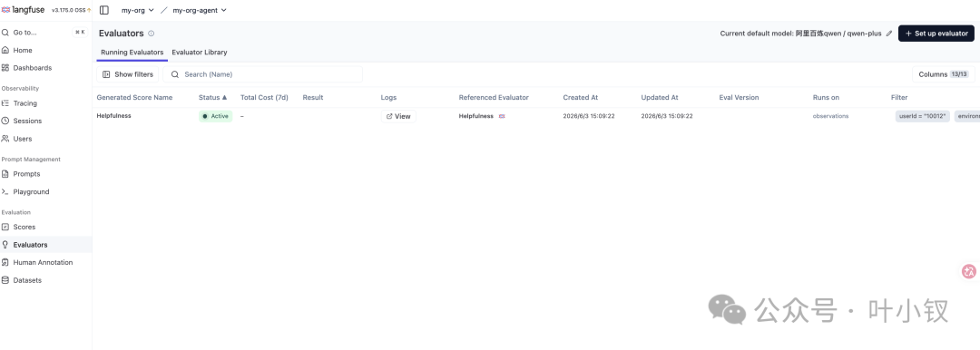Click the Search (Name) field
Screen dimensions: 980x350
(x=262, y=74)
